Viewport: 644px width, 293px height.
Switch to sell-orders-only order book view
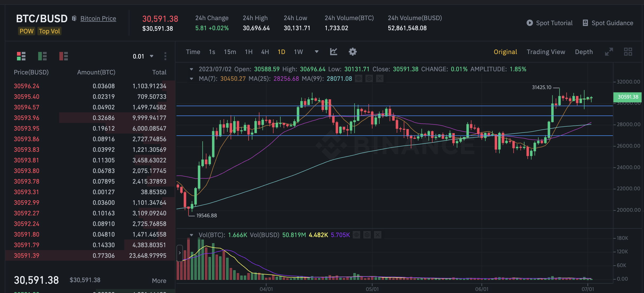point(64,56)
